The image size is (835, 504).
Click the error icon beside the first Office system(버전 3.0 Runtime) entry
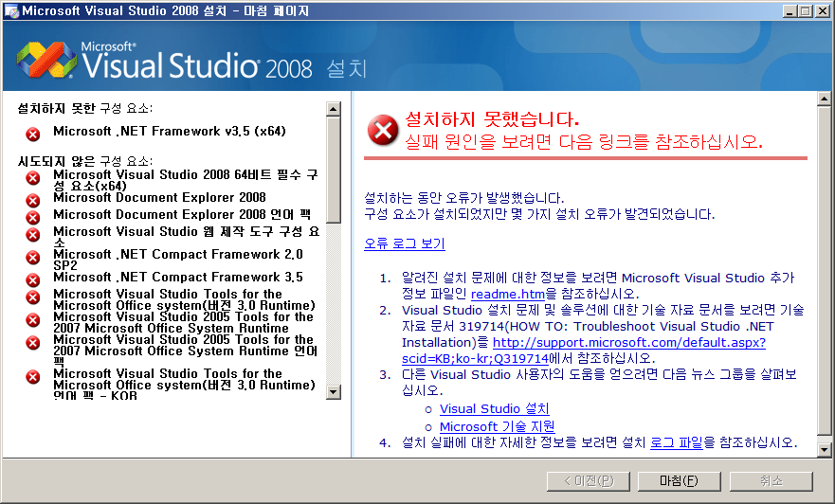33,297
